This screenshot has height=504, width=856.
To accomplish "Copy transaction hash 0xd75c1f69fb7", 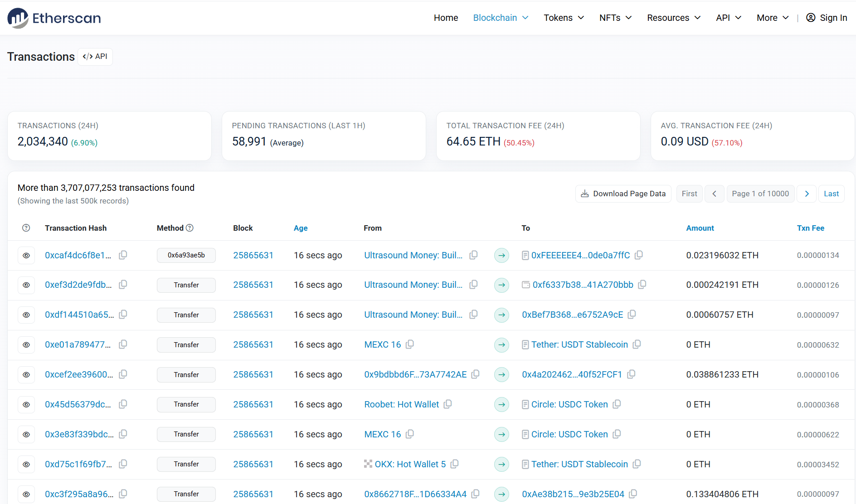I will (x=123, y=464).
